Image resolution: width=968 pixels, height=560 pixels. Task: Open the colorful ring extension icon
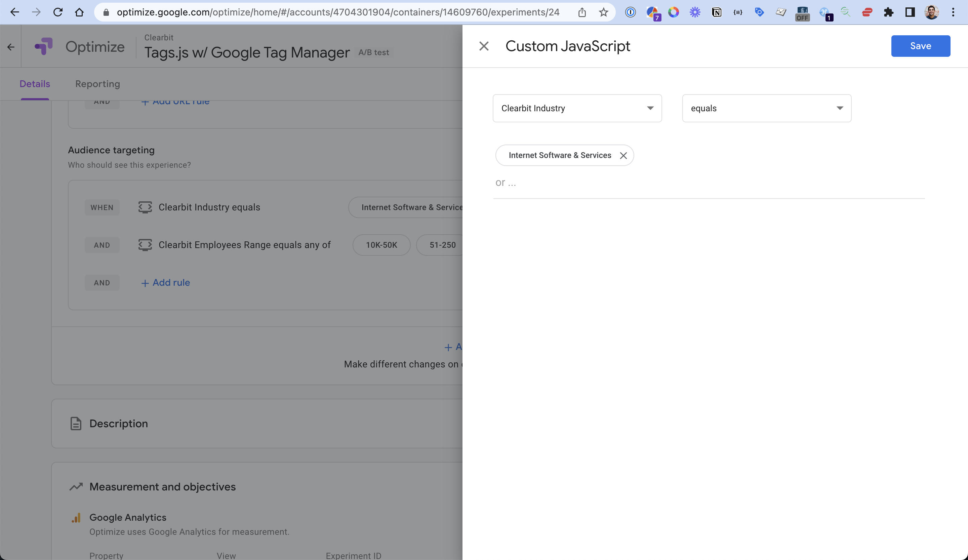(x=673, y=12)
